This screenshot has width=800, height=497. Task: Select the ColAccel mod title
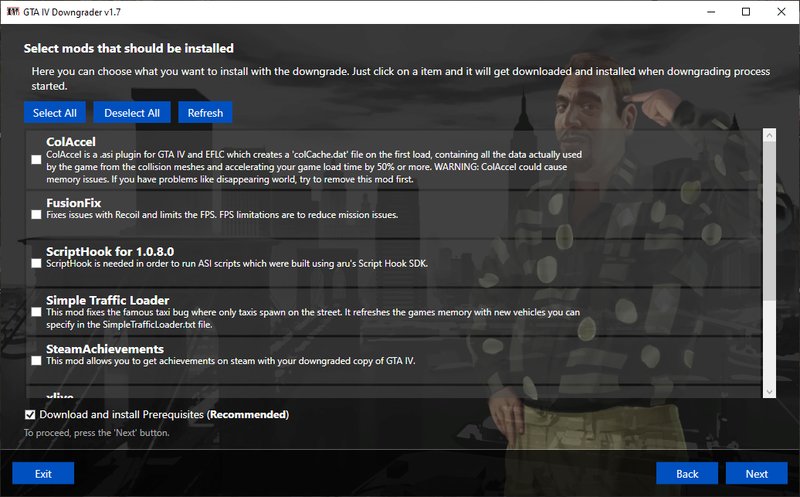pos(71,142)
